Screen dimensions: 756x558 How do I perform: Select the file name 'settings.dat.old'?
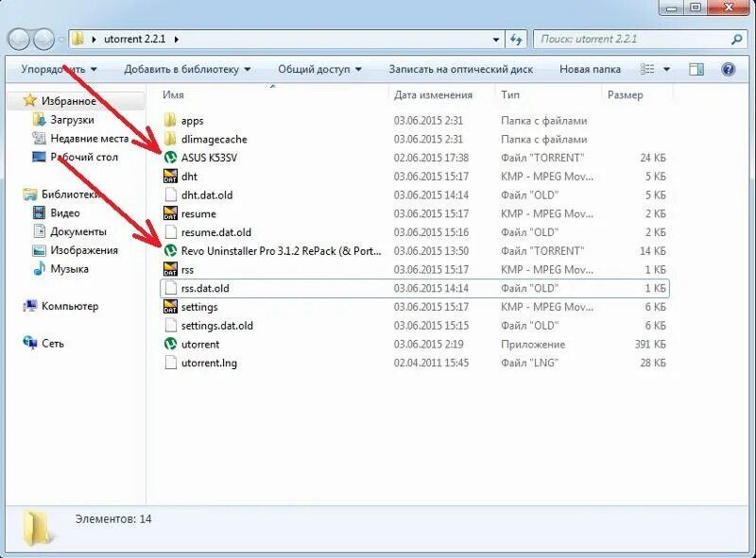pyautogui.click(x=217, y=326)
